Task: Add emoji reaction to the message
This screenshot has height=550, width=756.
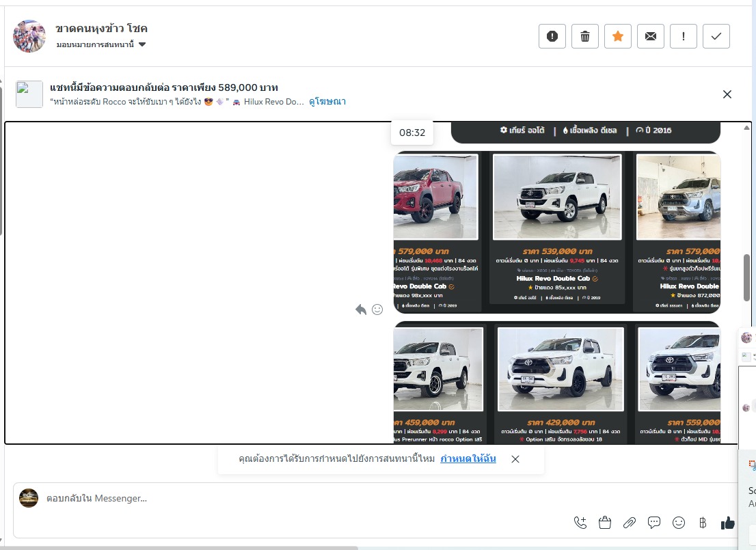Action: [x=377, y=310]
